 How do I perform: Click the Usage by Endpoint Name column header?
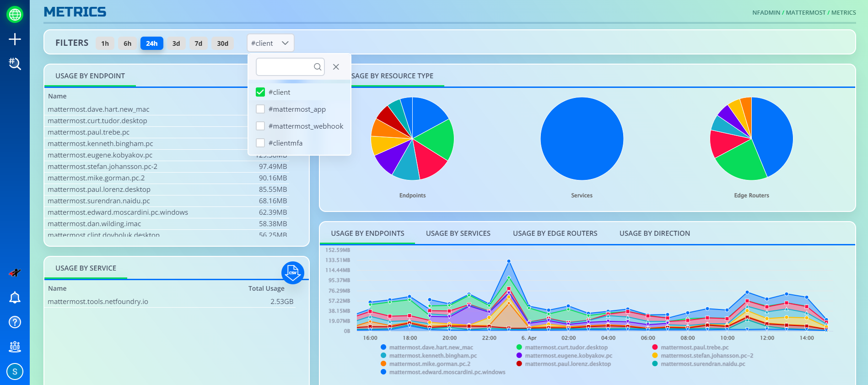[x=57, y=96]
